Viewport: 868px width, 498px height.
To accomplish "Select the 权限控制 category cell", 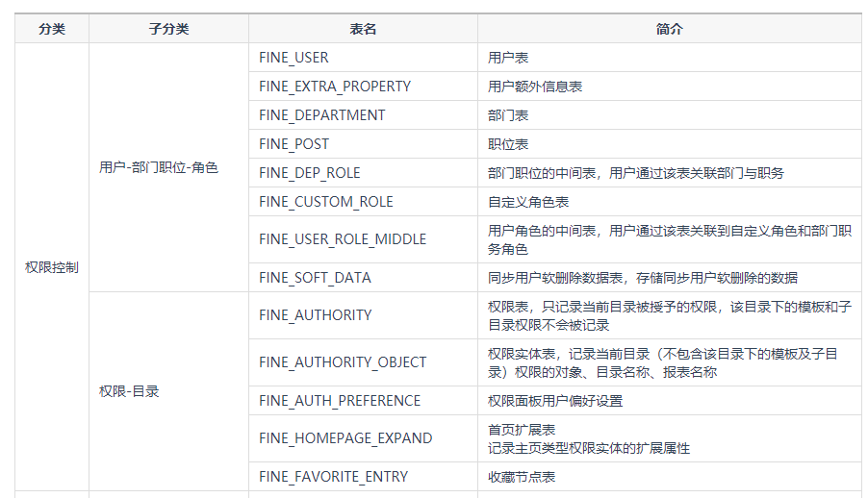I will (52, 267).
